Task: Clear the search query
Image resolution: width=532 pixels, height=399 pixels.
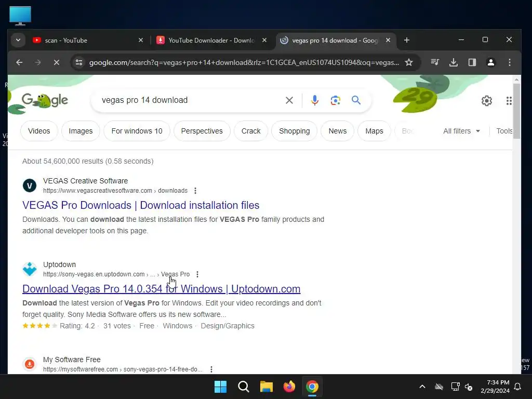Action: [289, 100]
